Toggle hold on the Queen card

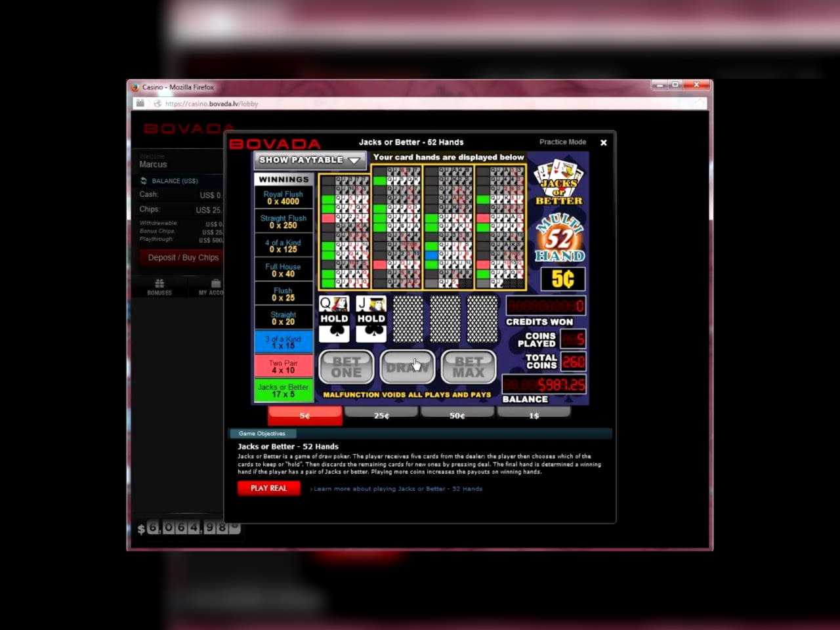(334, 319)
